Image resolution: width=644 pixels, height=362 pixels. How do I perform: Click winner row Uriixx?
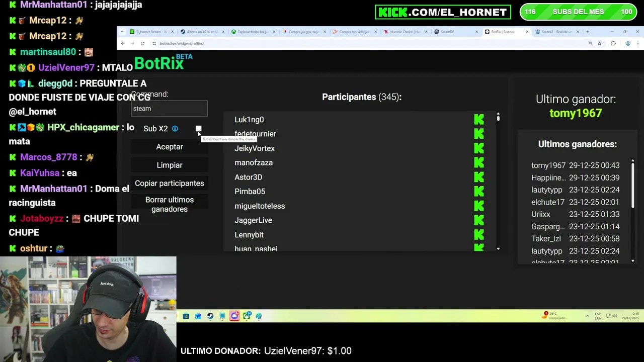pyautogui.click(x=575, y=214)
